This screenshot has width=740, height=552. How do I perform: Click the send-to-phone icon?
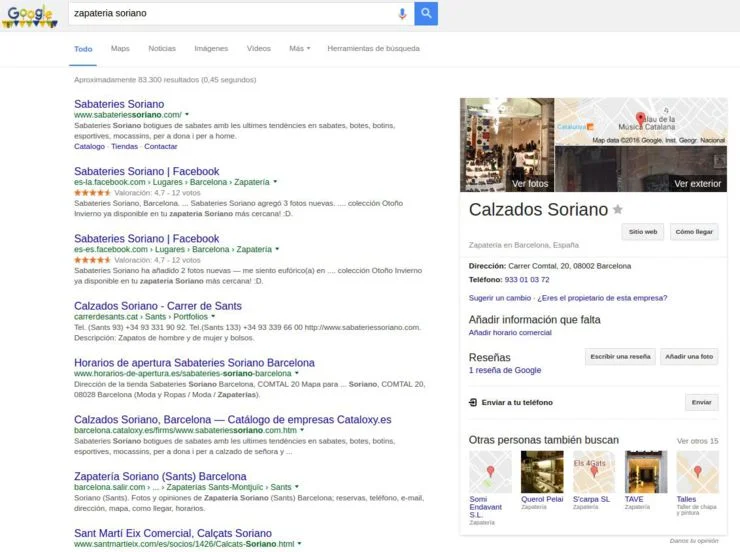click(473, 402)
